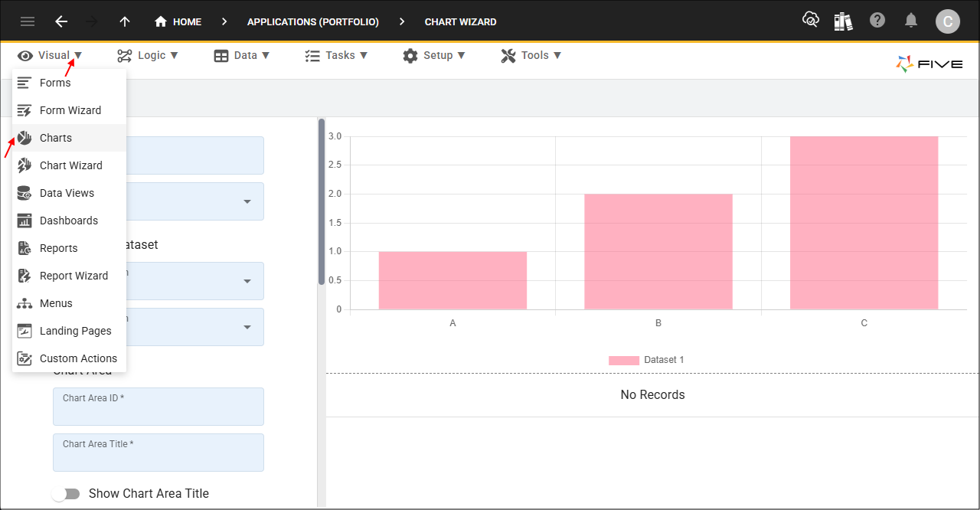The image size is (980, 510).
Task: Open the help question mark icon
Action: 877,21
